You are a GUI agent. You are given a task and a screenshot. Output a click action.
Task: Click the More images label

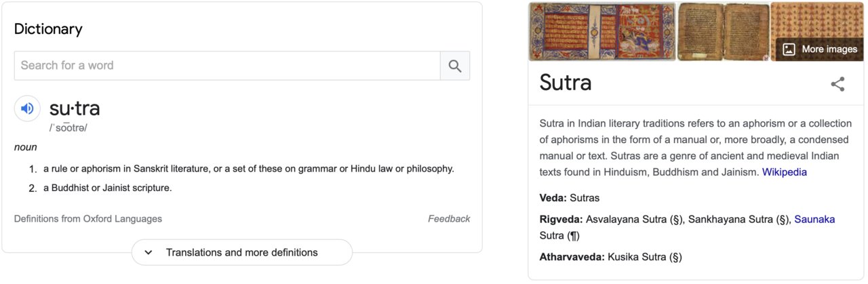point(829,49)
